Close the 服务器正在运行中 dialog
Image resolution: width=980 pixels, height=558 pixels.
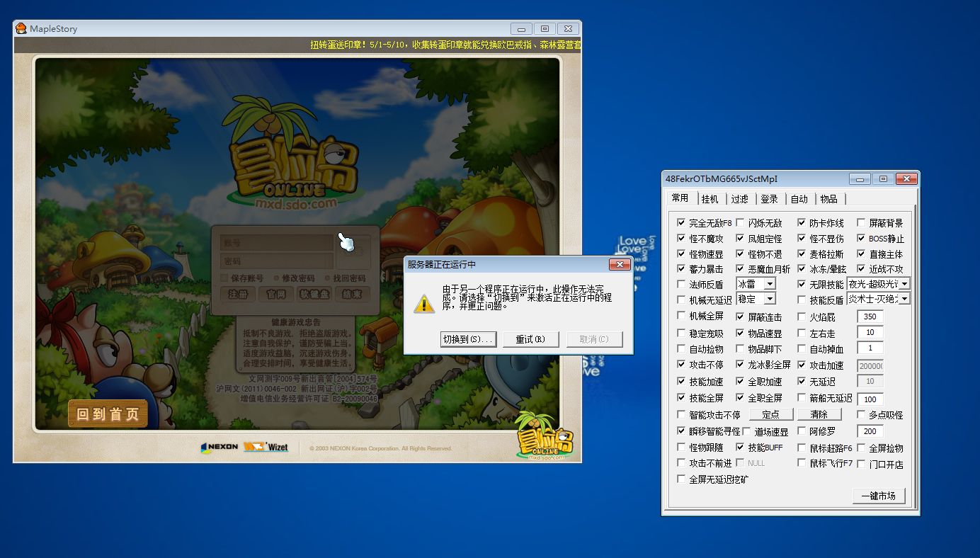point(620,264)
